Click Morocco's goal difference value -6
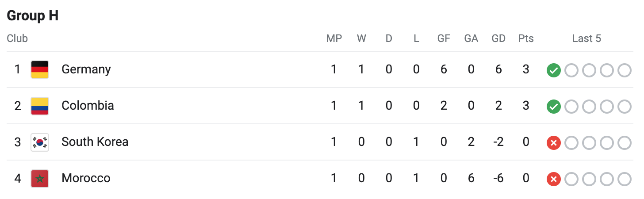644x199 pixels. pos(498,178)
